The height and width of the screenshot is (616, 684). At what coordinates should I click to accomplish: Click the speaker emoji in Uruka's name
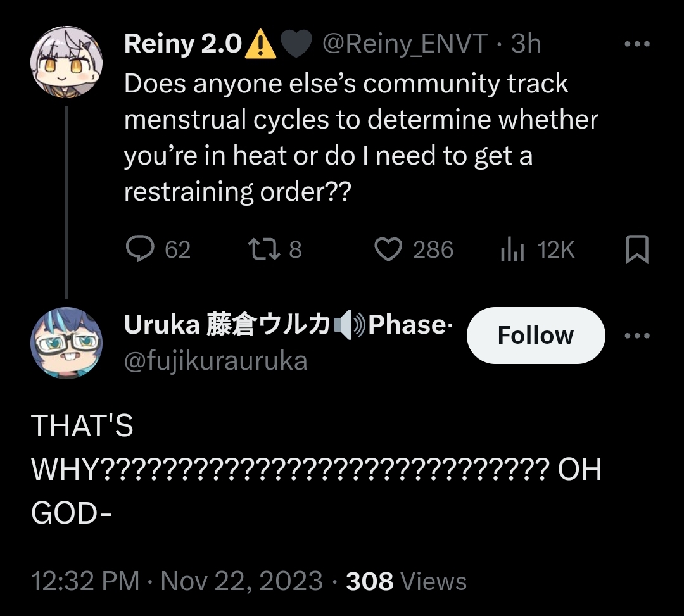pos(350,325)
